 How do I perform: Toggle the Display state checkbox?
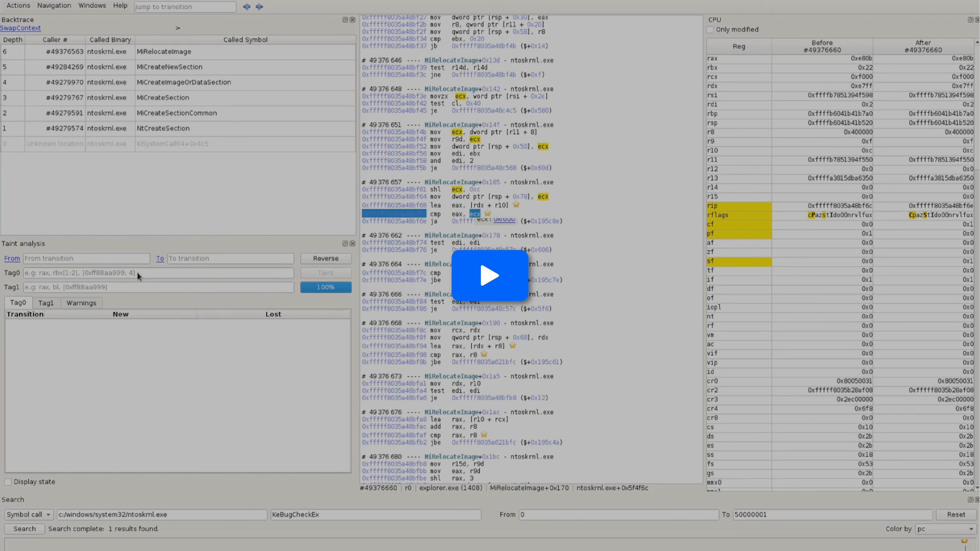click(8, 482)
